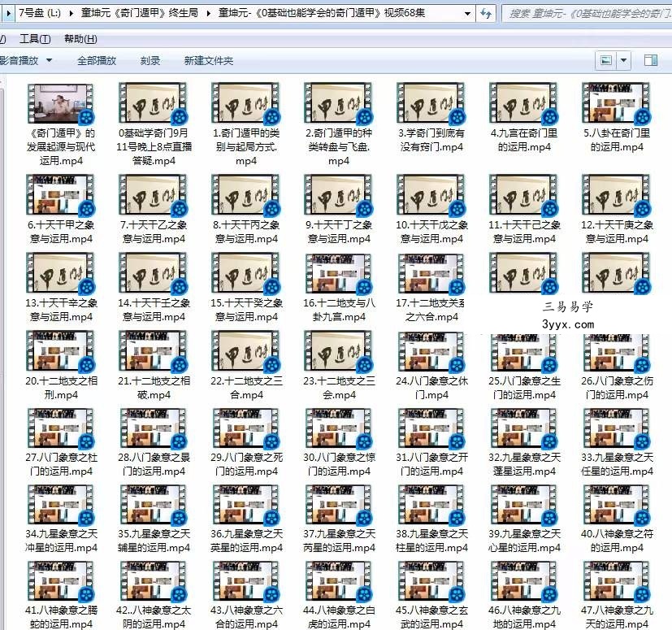This screenshot has width=672, height=630.
Task: Open the address bar history dropdown
Action: click(x=467, y=13)
